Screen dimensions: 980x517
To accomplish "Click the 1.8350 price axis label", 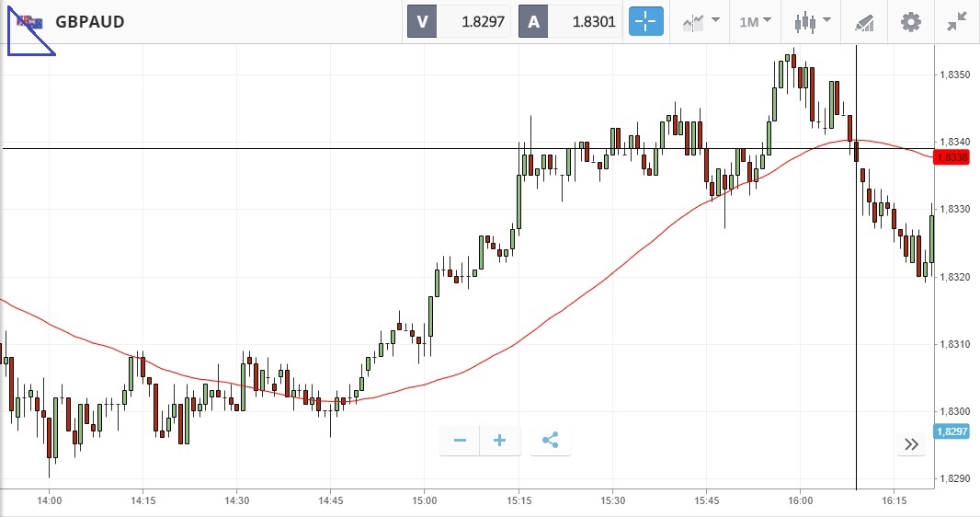I will (952, 74).
